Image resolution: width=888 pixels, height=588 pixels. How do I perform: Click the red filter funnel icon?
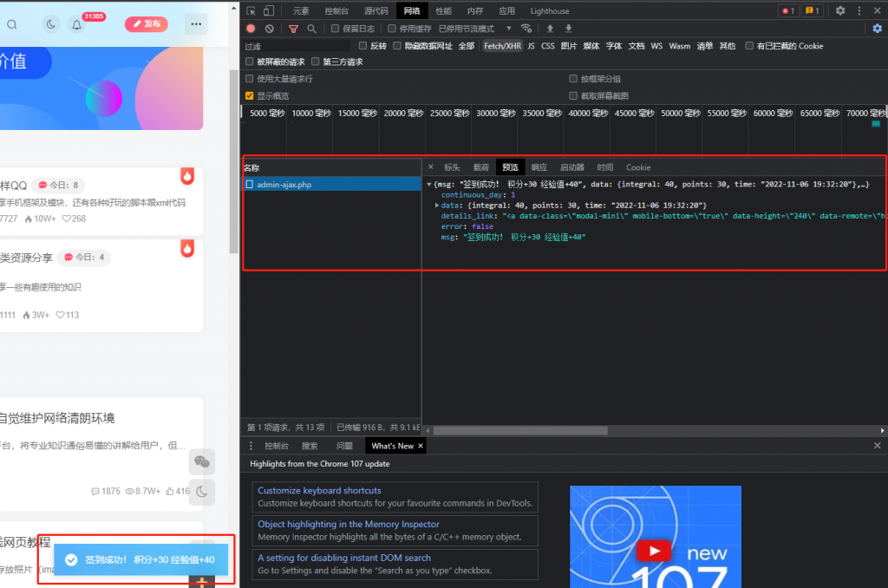pos(293,29)
